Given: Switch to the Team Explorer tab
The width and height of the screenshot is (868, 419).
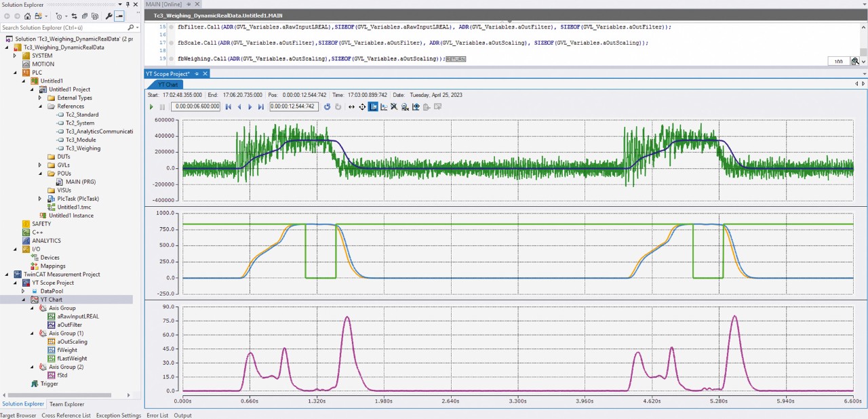Looking at the screenshot, I should (x=66, y=404).
